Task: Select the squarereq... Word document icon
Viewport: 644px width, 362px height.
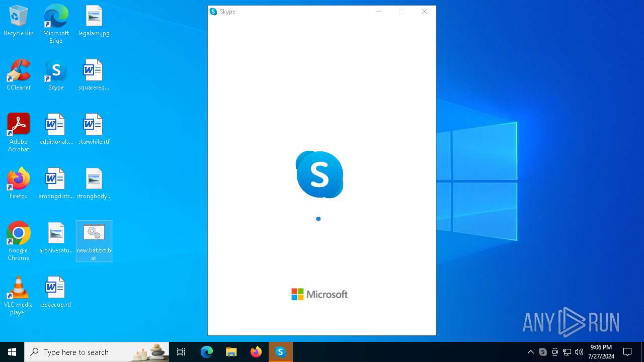Action: pyautogui.click(x=94, y=75)
